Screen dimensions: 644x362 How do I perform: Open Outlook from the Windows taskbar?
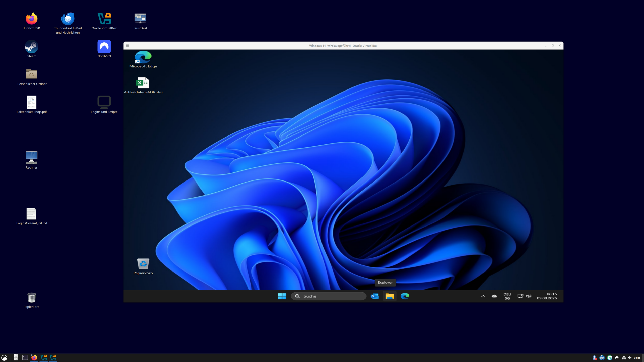pyautogui.click(x=375, y=296)
